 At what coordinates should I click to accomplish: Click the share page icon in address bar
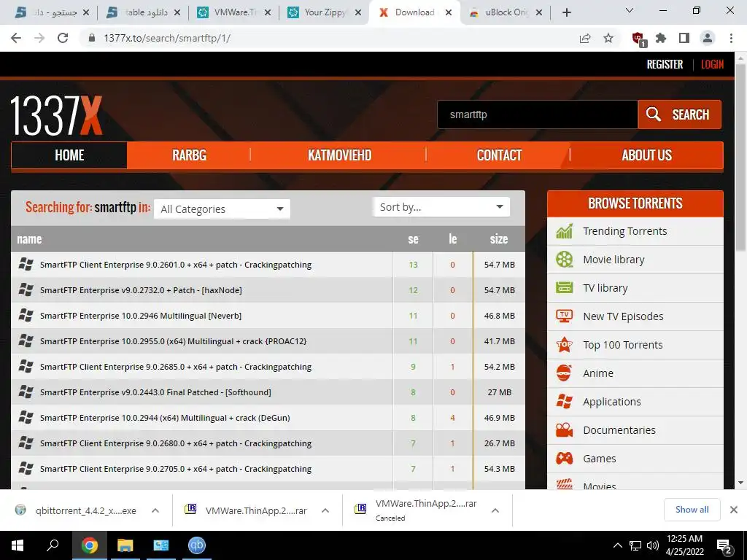[585, 38]
